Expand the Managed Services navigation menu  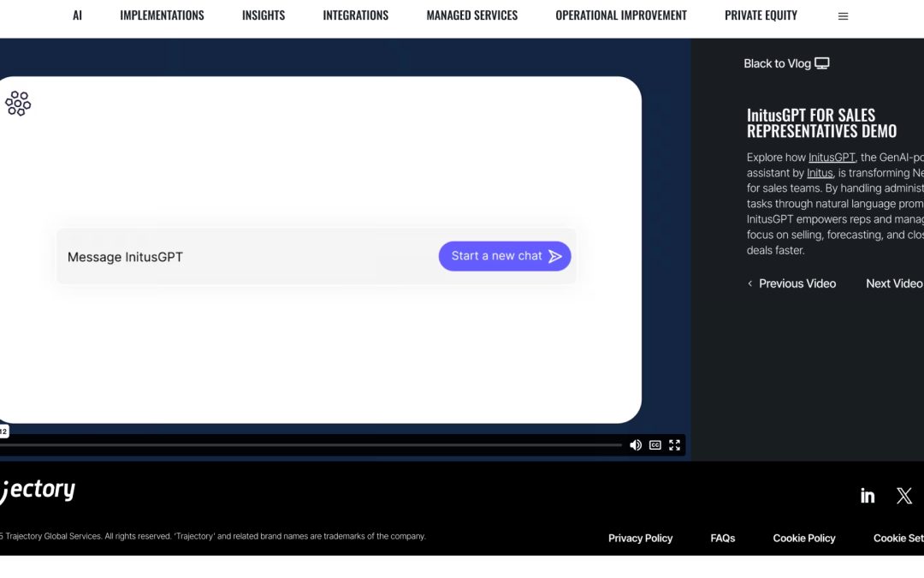(471, 15)
